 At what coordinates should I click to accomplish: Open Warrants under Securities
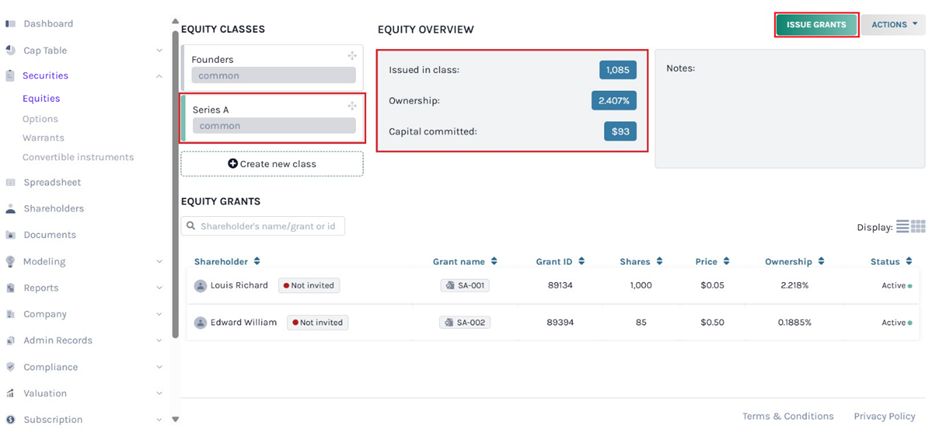[43, 138]
